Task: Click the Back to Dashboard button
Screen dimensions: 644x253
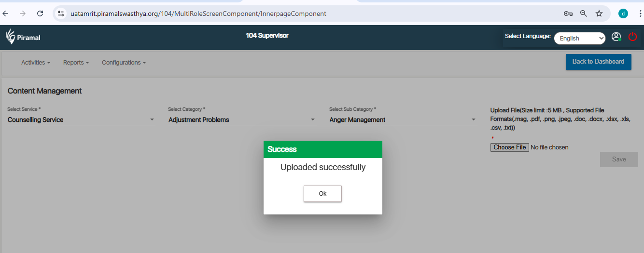Action: coord(598,62)
